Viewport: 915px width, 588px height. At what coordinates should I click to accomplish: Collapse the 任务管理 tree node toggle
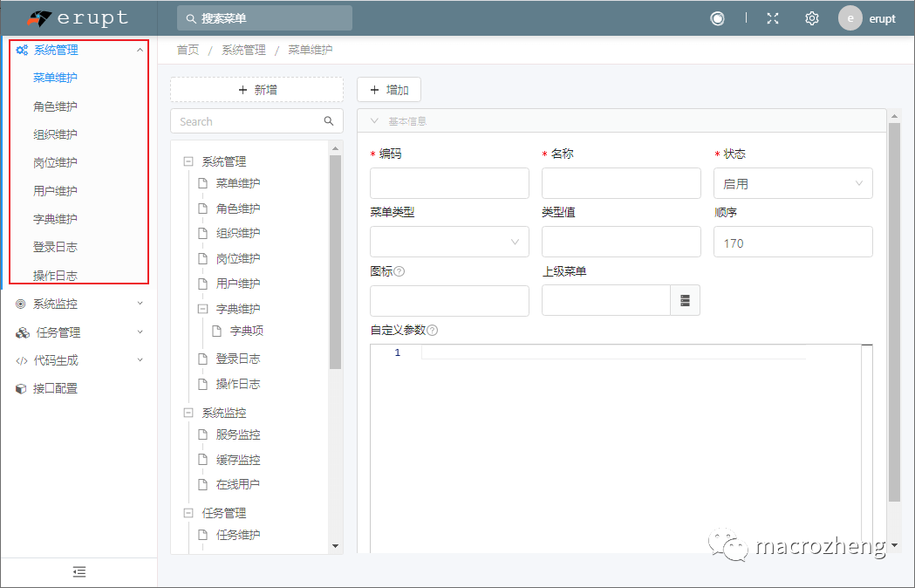188,513
